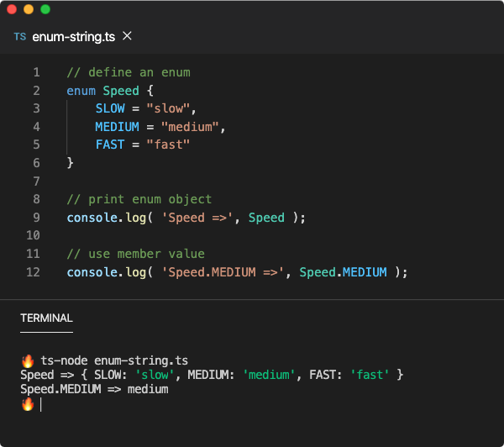504x447 pixels.
Task: Click the terminal cursor at the prompt
Action: click(x=41, y=404)
